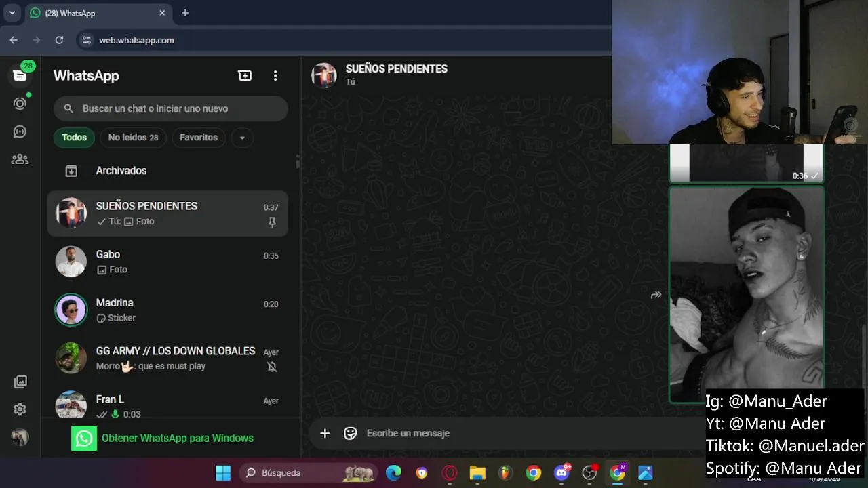Open the browser tab search dropdown
The height and width of the screenshot is (488, 868).
point(12,13)
